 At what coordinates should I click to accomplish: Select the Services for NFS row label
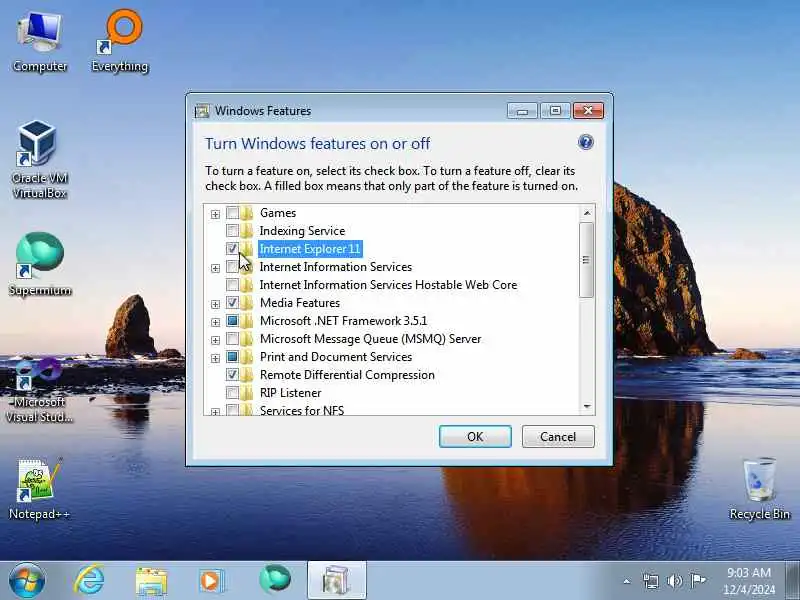302,410
